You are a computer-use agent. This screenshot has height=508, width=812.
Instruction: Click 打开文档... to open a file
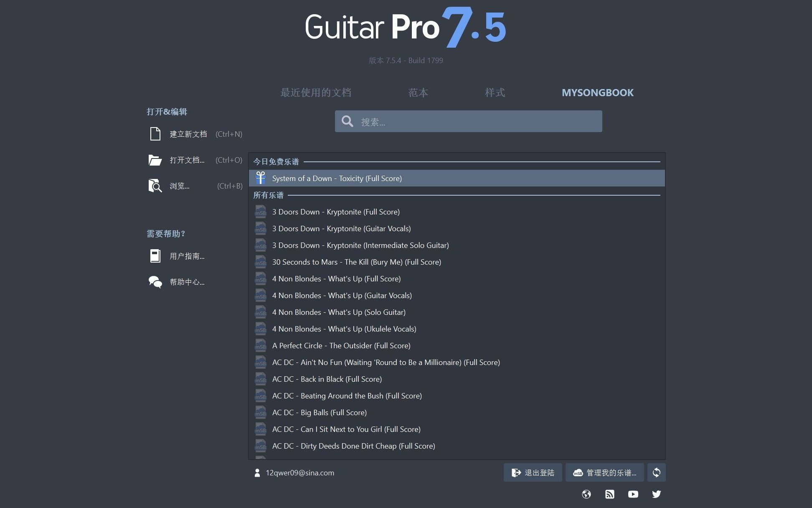click(x=195, y=160)
